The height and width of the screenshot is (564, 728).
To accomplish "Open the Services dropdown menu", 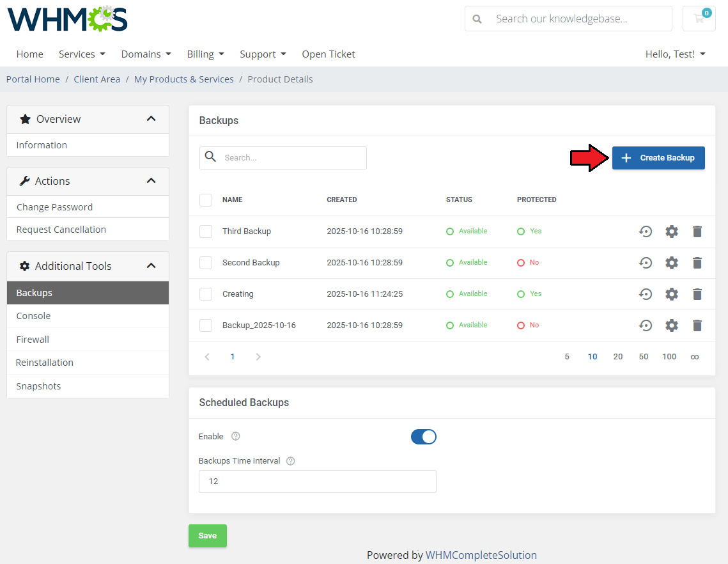I will click(82, 54).
